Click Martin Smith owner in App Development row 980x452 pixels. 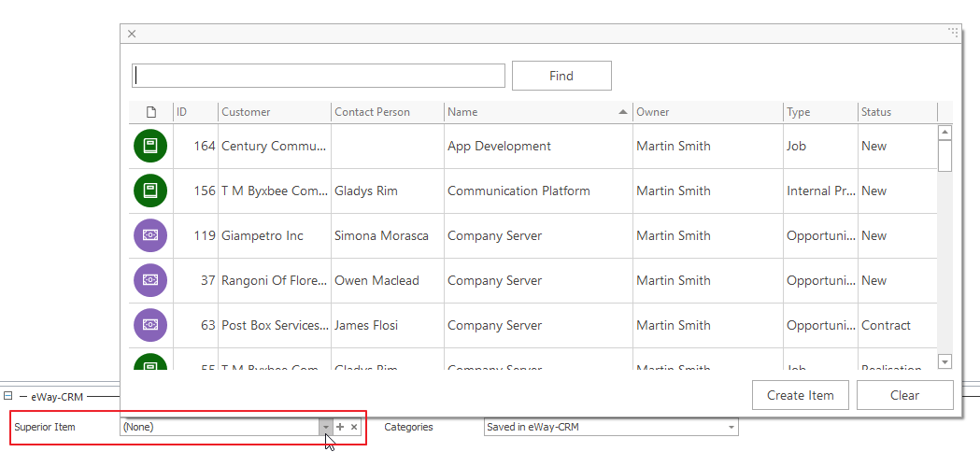[708, 147]
